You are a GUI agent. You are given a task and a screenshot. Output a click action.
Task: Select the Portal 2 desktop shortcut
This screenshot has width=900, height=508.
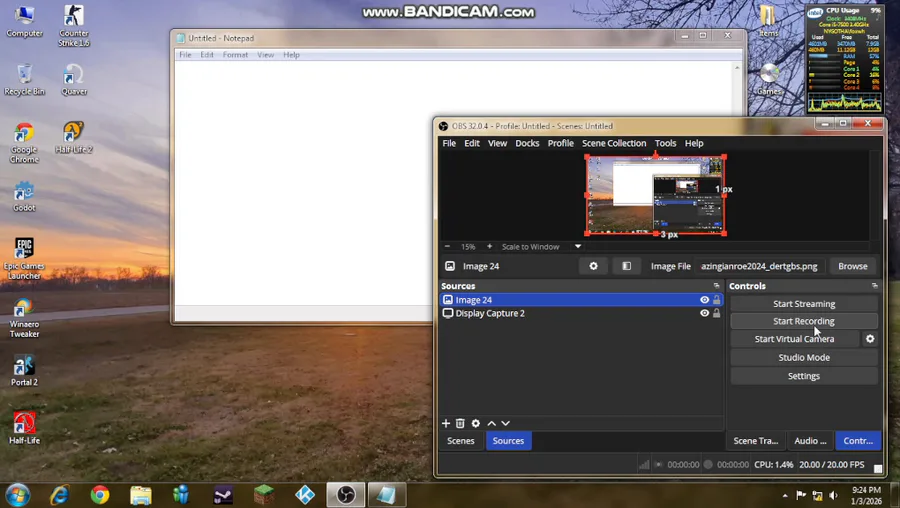24,370
